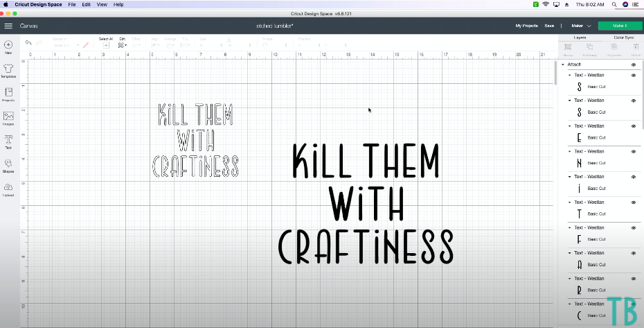This screenshot has height=328, width=644.
Task: Hide the letter i text layer
Action: point(634,177)
